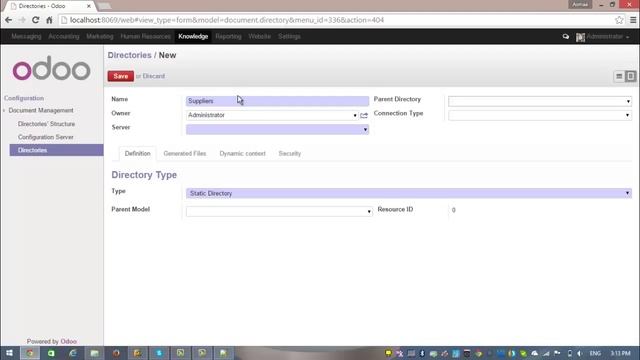The height and width of the screenshot is (360, 640).
Task: Open File Explorer folder icon in taskbar
Action: tap(94, 353)
